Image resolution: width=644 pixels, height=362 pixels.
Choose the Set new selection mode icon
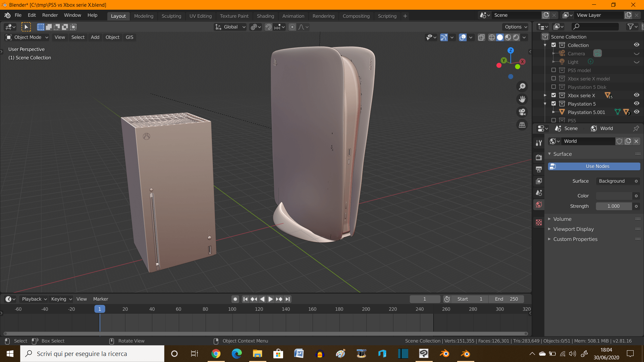click(x=41, y=27)
